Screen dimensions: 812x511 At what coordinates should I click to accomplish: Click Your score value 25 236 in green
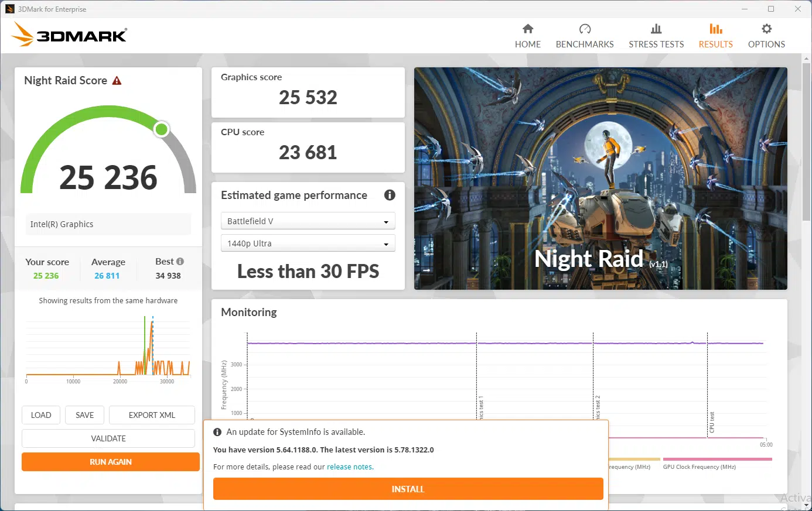coord(46,276)
